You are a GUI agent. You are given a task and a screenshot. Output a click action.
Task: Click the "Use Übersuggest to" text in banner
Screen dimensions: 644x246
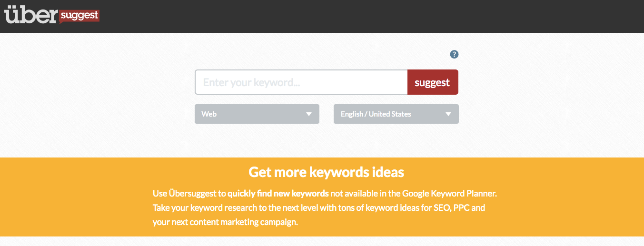[189, 194]
